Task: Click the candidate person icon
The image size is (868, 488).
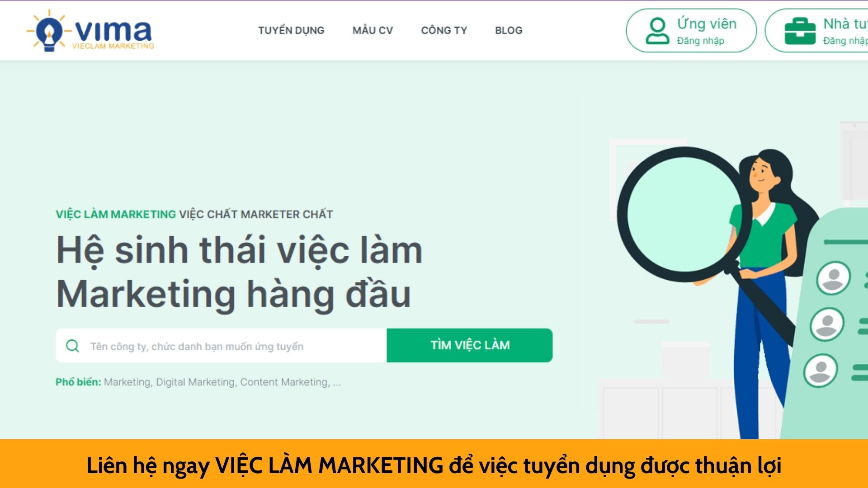Action: pos(657,31)
